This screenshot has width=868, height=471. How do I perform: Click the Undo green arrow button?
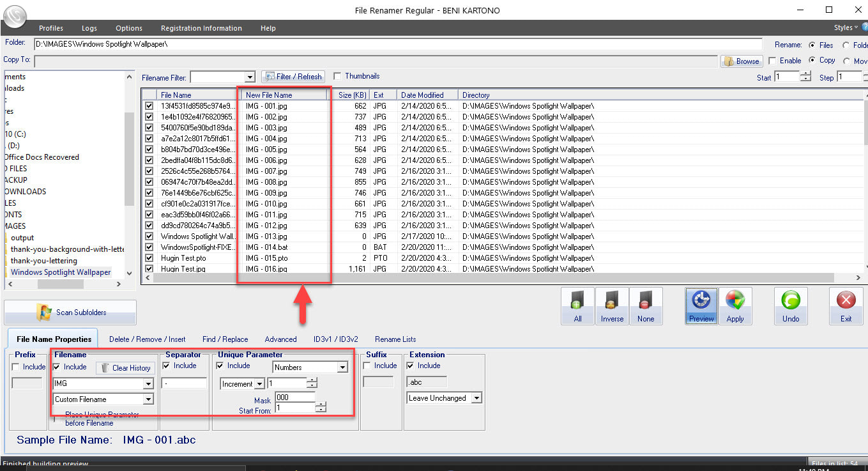791,306
